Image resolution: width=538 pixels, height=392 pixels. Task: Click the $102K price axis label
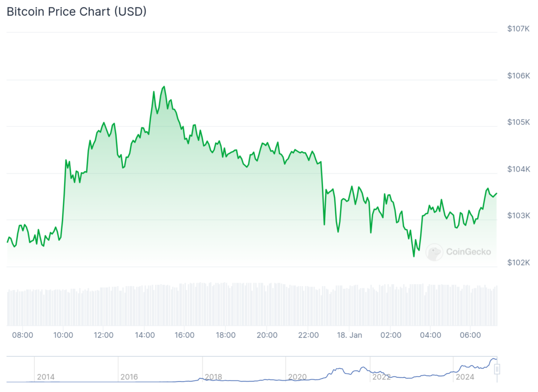(519, 262)
